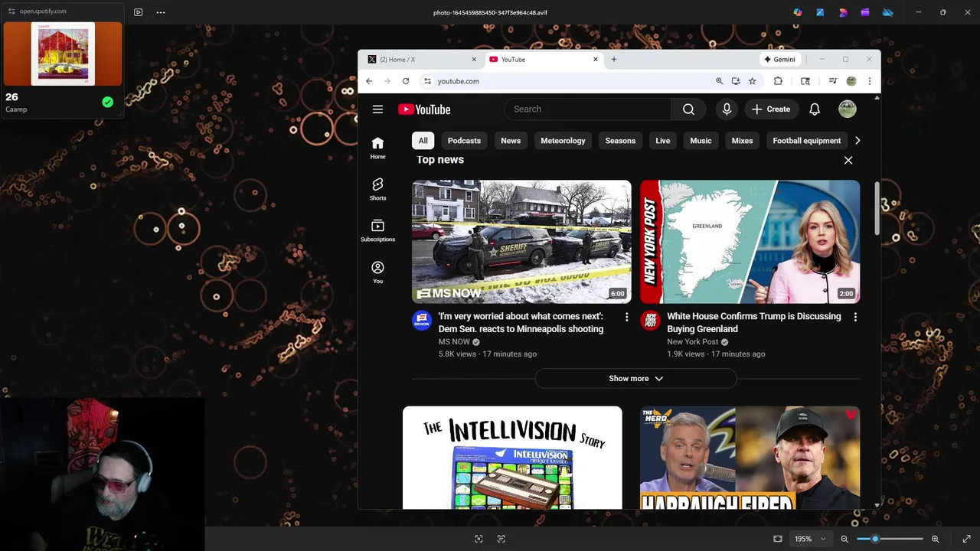Open Chrome extensions puzzle icon

(x=778, y=81)
